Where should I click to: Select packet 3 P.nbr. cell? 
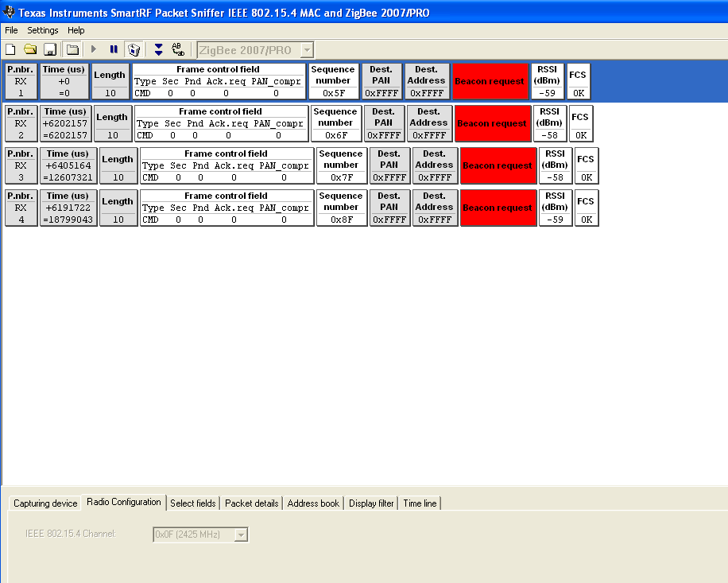pyautogui.click(x=21, y=166)
